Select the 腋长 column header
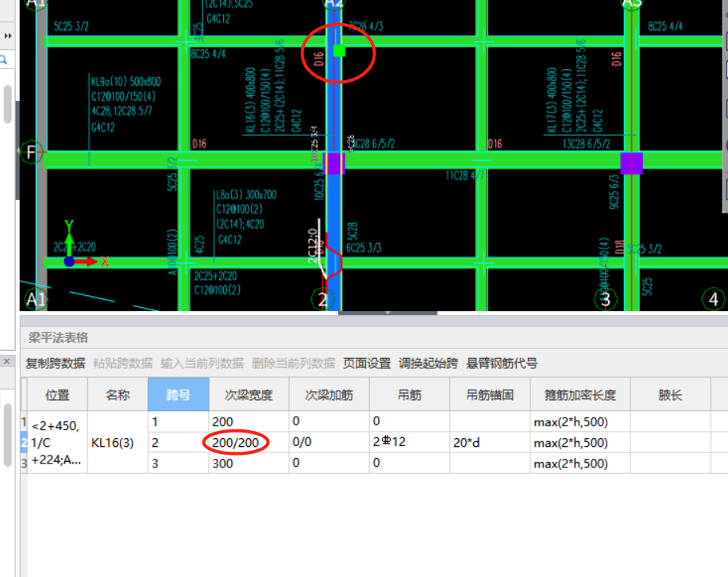Screen dimensions: 728x577 pos(670,394)
